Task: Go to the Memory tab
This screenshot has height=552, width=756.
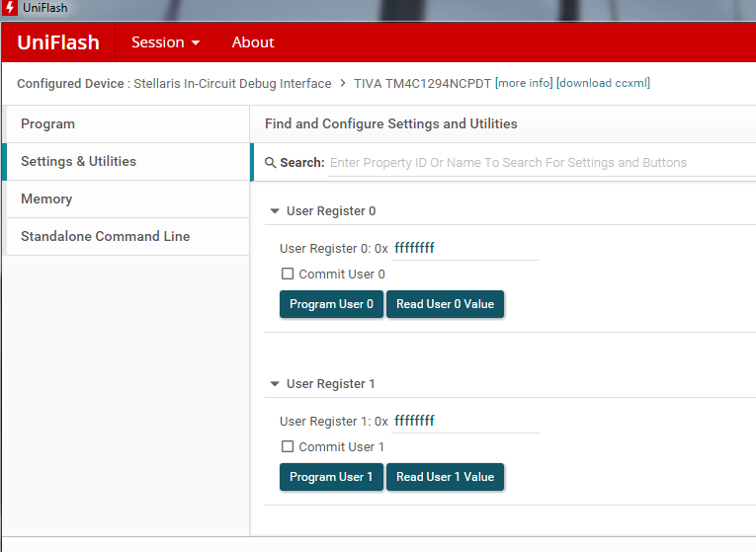Action: 46,199
